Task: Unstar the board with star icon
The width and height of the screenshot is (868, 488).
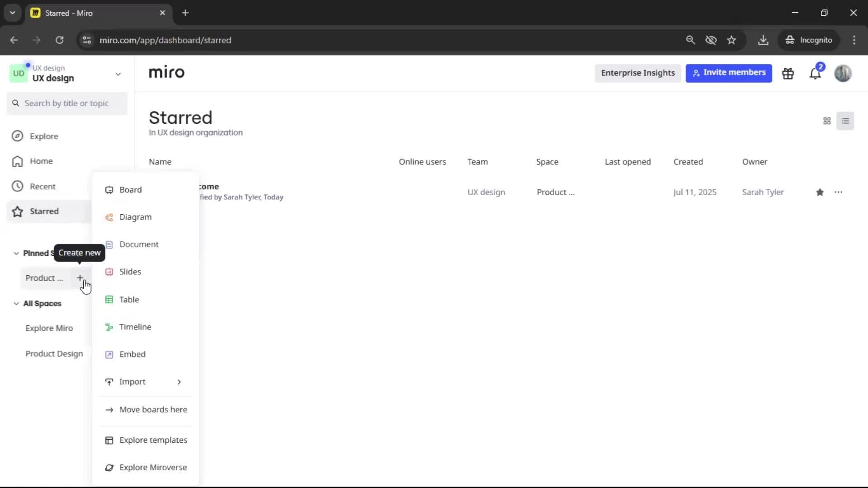Action: pyautogui.click(x=820, y=192)
